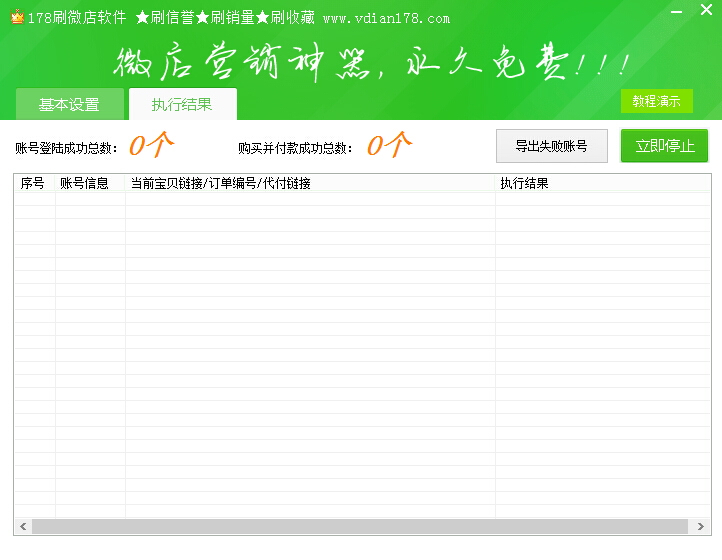Click the crown app icon in title bar

pos(17,17)
